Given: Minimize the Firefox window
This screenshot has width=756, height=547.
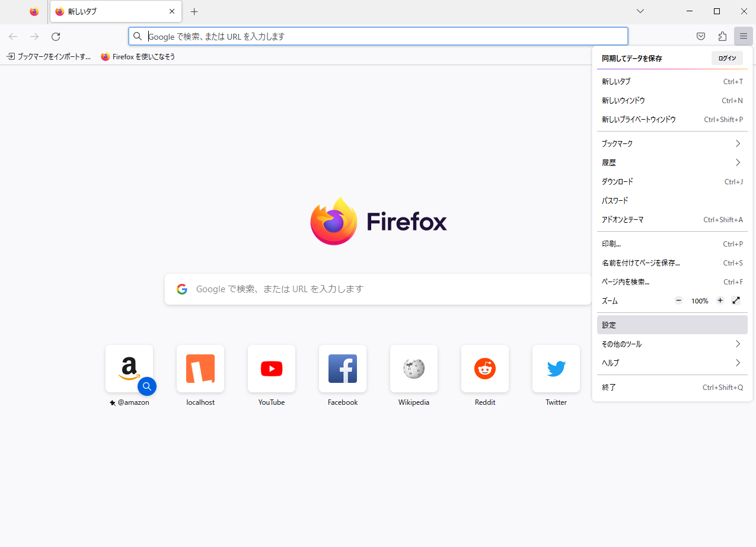Looking at the screenshot, I should point(690,11).
